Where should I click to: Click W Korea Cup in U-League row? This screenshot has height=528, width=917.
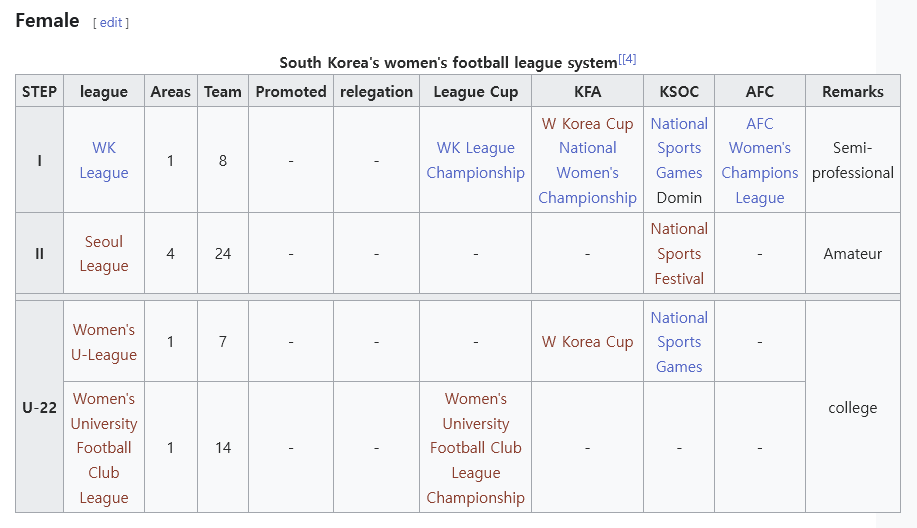point(587,342)
